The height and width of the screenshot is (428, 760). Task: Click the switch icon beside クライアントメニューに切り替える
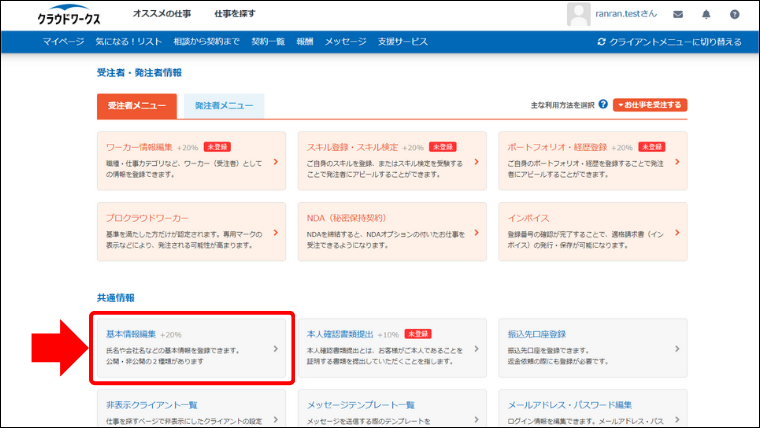(601, 42)
